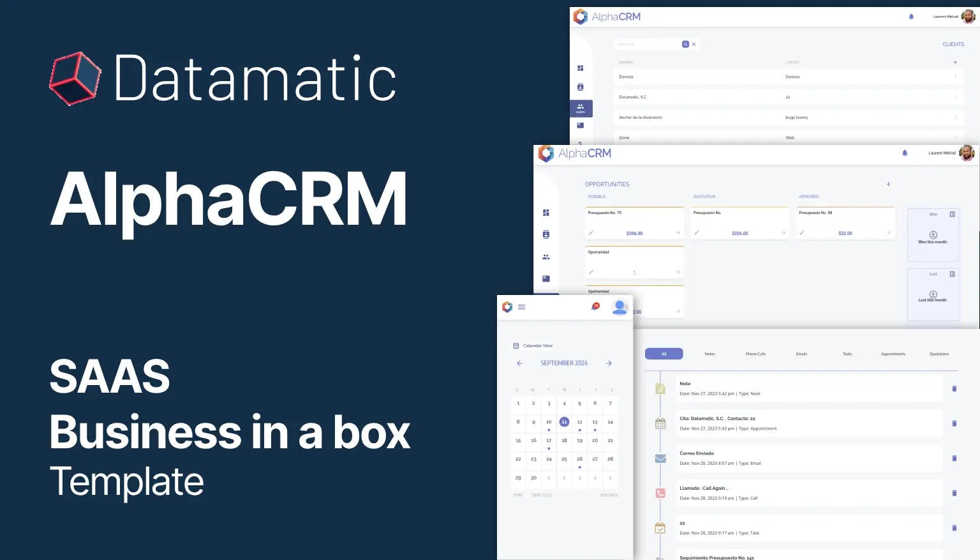
Task: Edit Presupuesto No. 75 with pencil icon
Action: pyautogui.click(x=591, y=233)
